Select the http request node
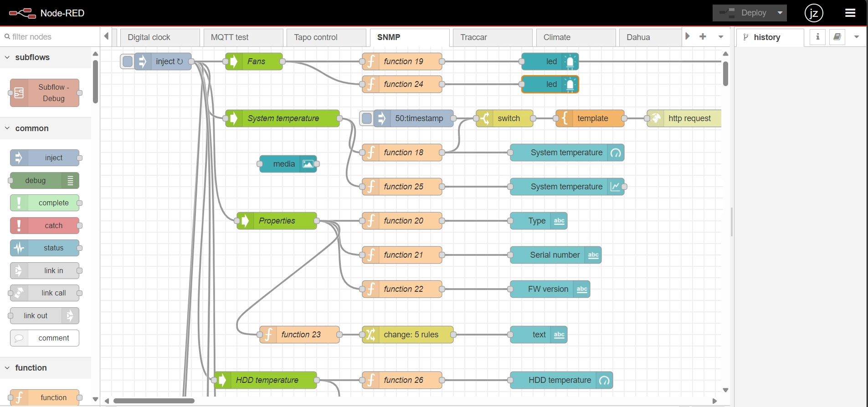Viewport: 868px width, 407px height. (x=684, y=118)
